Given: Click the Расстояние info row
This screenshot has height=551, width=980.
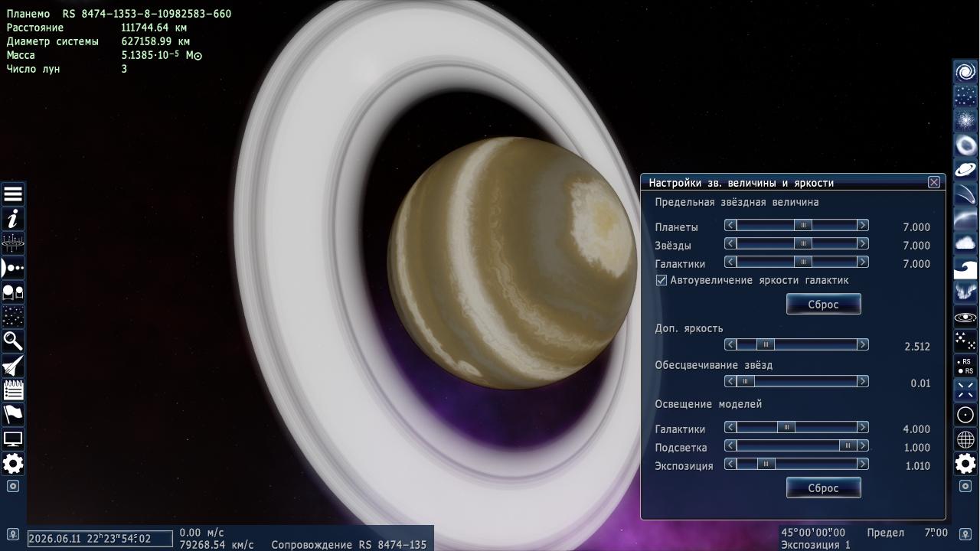Looking at the screenshot, I should [x=97, y=28].
